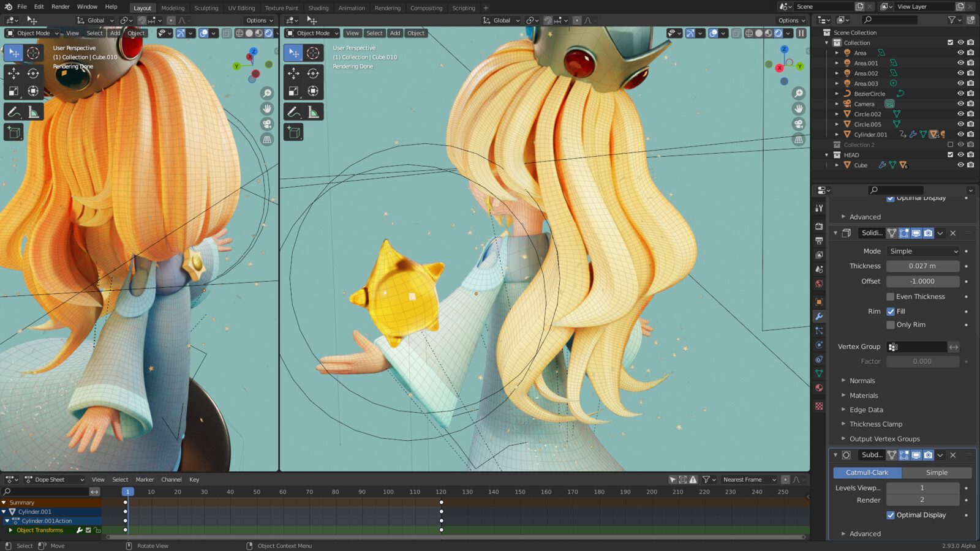Adjust the Offset -1.0000 slider
Viewport: 980px width, 551px height.
pos(922,282)
